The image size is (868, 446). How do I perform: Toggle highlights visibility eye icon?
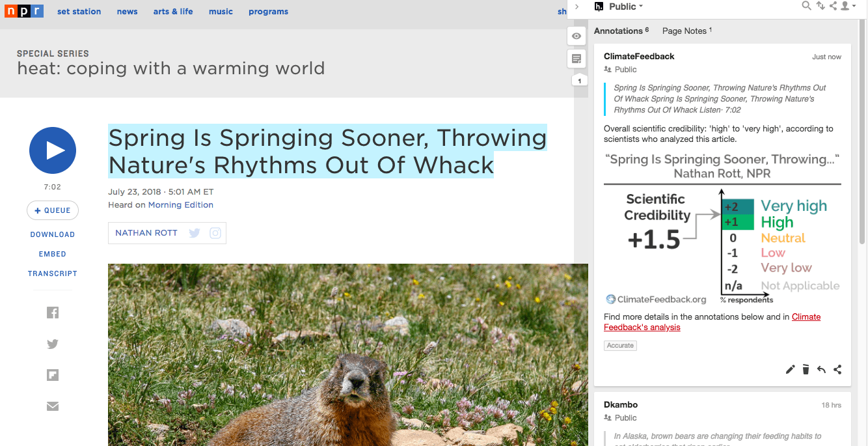coord(576,36)
